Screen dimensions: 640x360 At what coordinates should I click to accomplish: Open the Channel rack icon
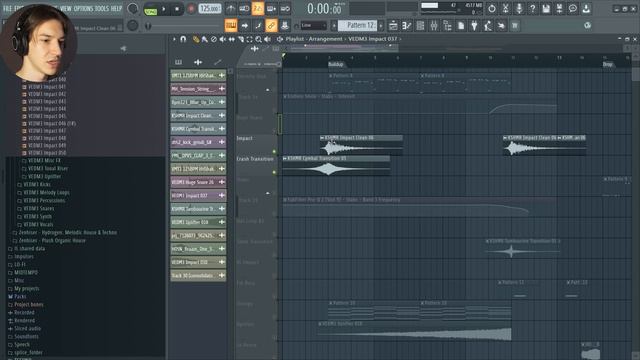click(420, 26)
